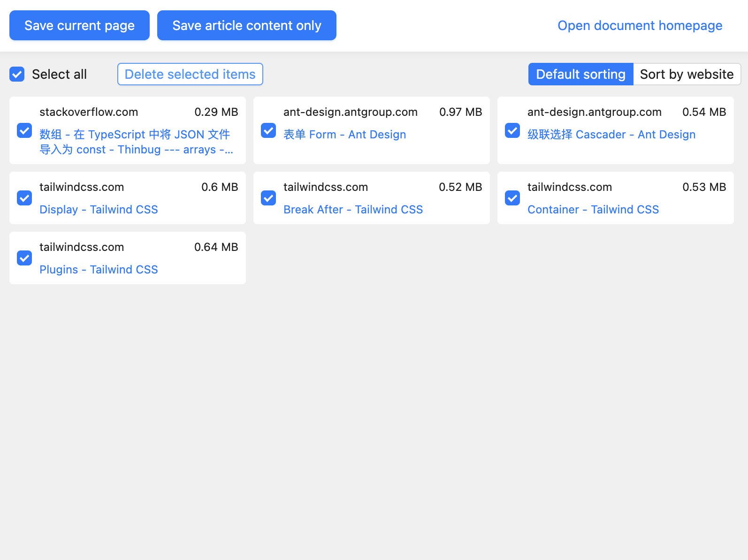Click Save current page button

coord(79,25)
